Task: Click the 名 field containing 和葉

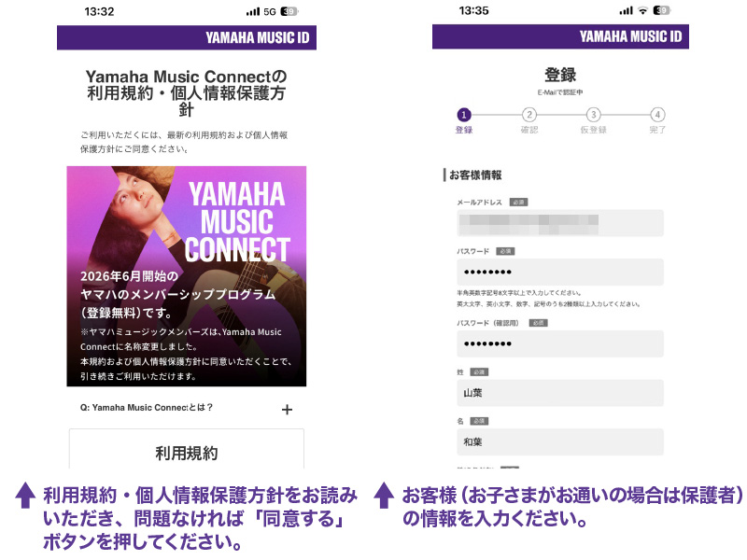Action: tap(560, 441)
